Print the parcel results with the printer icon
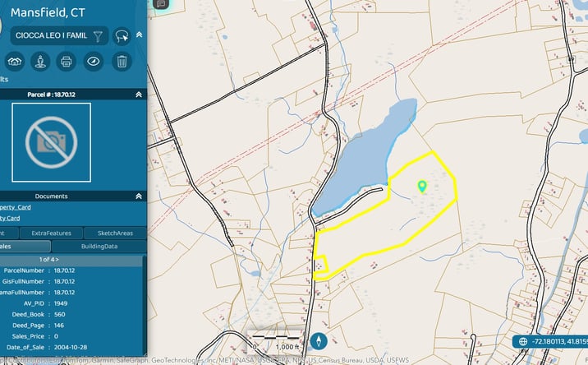Image resolution: width=588 pixels, height=365 pixels. (x=67, y=61)
